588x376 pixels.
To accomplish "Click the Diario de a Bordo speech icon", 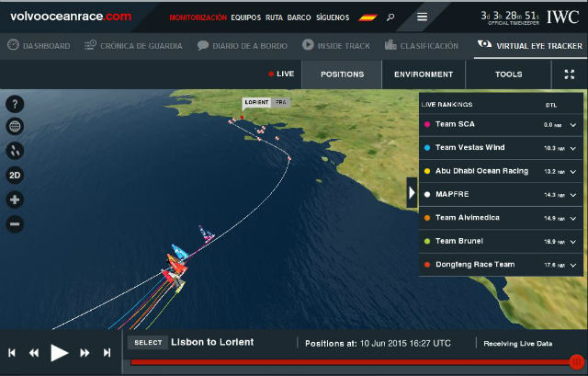I will pos(203,45).
